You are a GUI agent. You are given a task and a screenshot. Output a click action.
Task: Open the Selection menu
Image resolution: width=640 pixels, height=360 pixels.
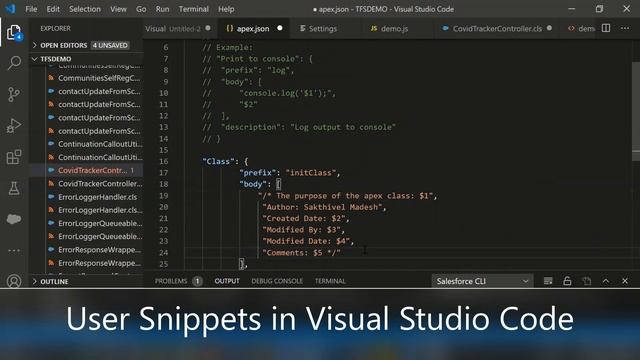coord(84,9)
